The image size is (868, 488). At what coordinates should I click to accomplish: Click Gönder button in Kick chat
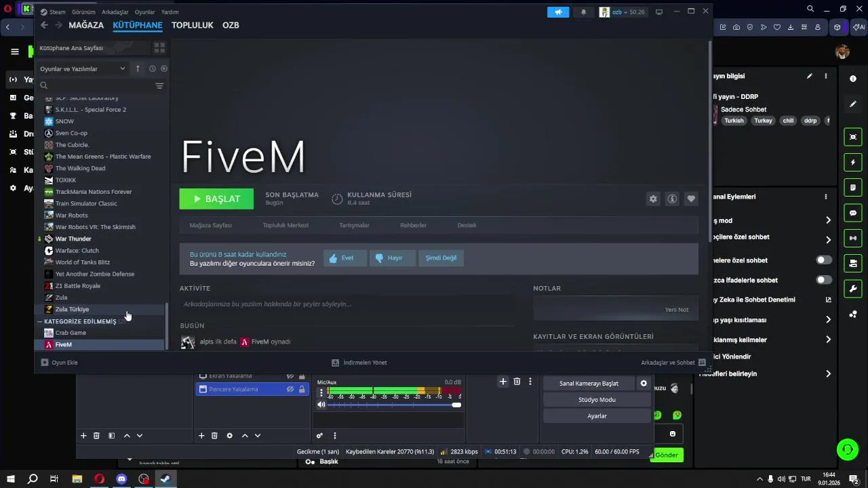click(x=666, y=455)
